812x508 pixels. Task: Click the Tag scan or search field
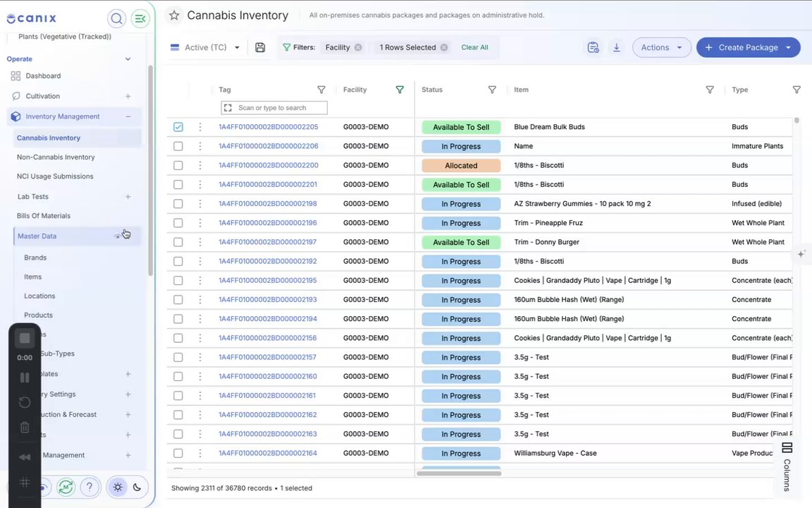pyautogui.click(x=274, y=108)
